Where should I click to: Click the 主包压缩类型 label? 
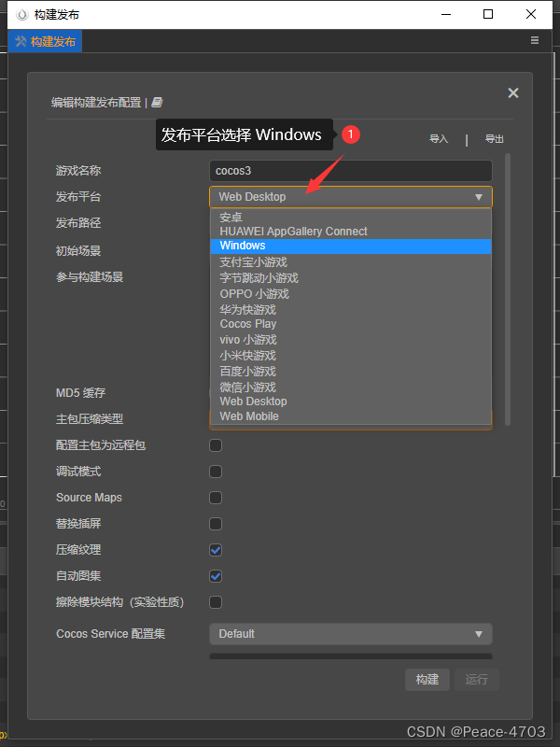pos(90,419)
